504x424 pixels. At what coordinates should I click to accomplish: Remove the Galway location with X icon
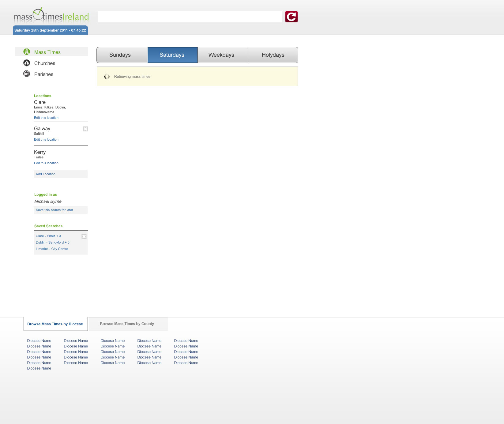[x=85, y=129]
